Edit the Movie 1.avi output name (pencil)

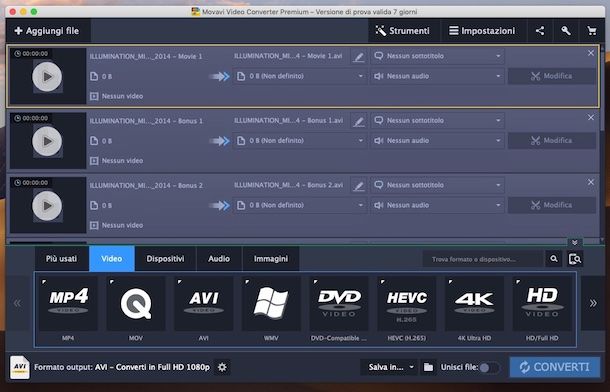[x=359, y=56]
